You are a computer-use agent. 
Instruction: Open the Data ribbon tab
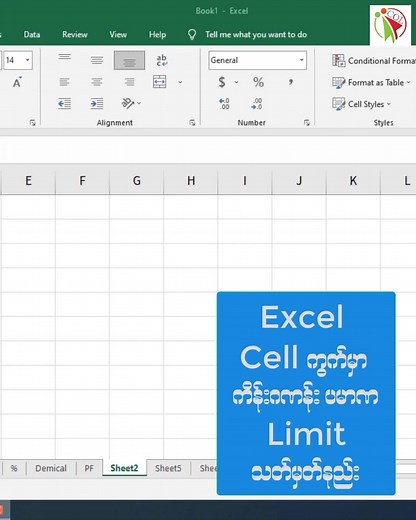(x=32, y=34)
